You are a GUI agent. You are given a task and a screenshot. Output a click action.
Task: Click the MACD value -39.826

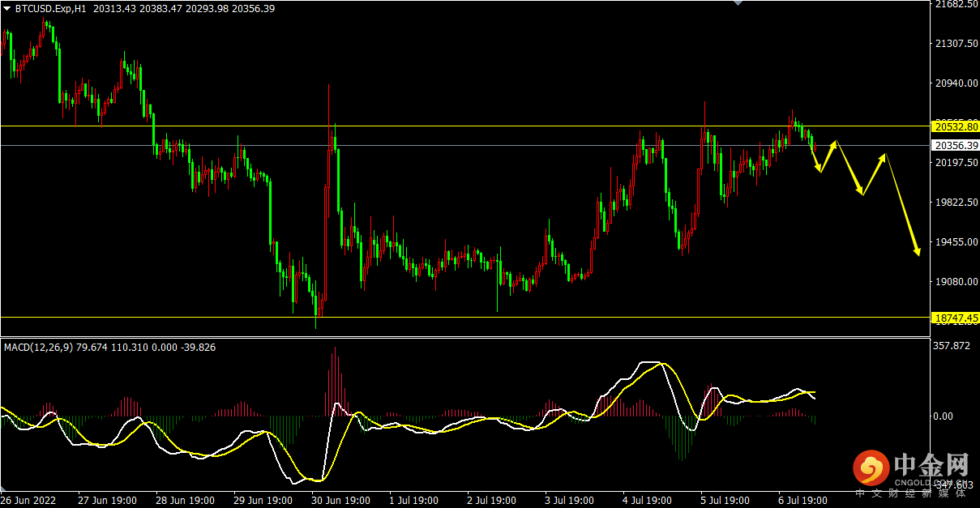click(199, 348)
